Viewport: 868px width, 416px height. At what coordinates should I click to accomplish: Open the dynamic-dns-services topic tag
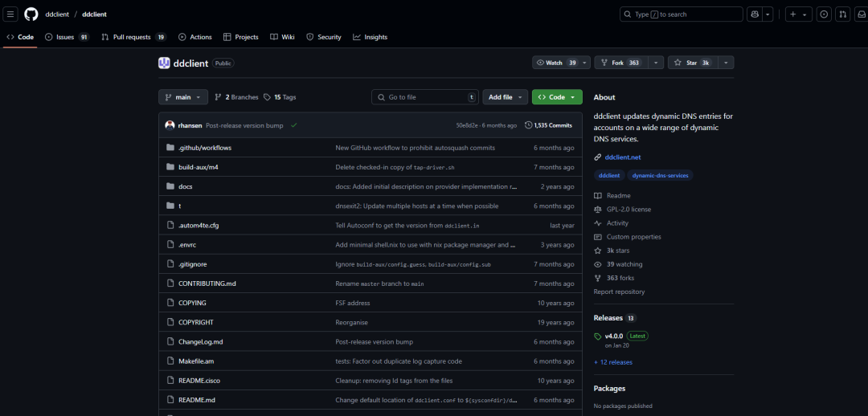(661, 175)
